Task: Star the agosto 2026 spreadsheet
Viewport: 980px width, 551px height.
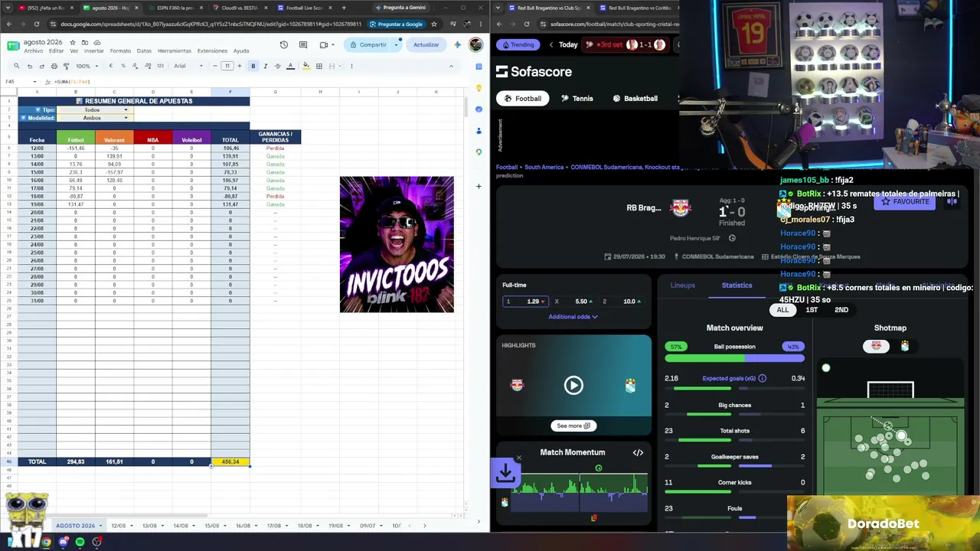Action: [74, 42]
